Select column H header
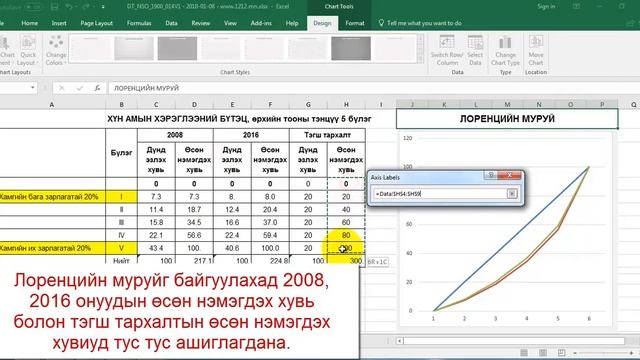Screen dimensions: 640x360 pyautogui.click(x=346, y=104)
